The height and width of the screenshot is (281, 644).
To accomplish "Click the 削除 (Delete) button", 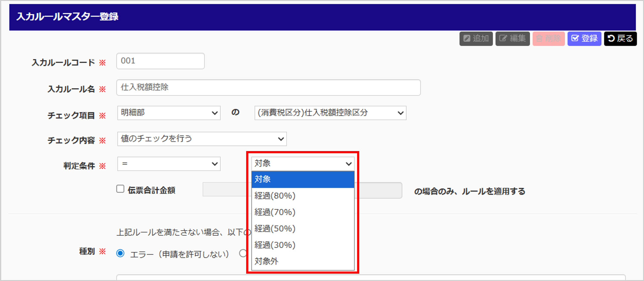I will (549, 39).
